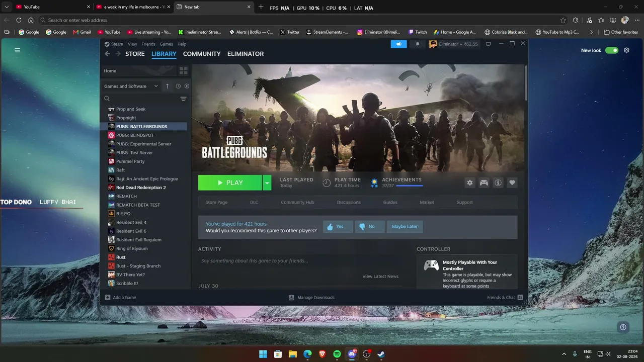Toggle the New look switch

click(x=612, y=50)
